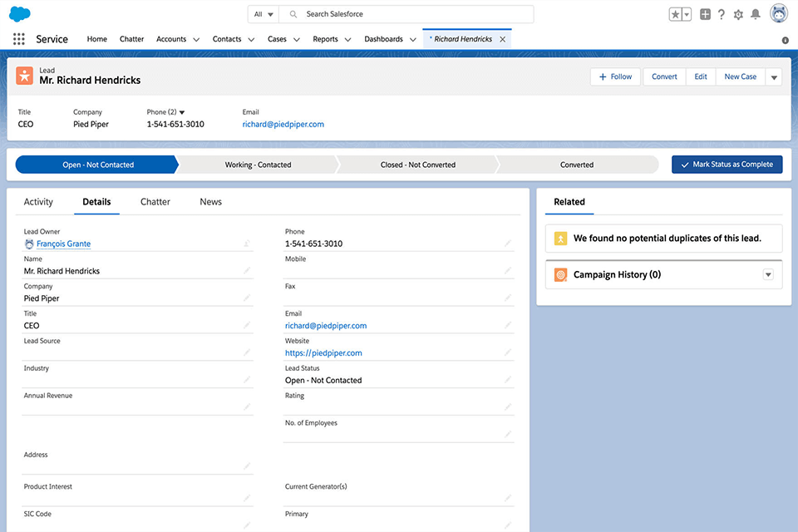Expand the Reports chevron menu

[x=348, y=40]
